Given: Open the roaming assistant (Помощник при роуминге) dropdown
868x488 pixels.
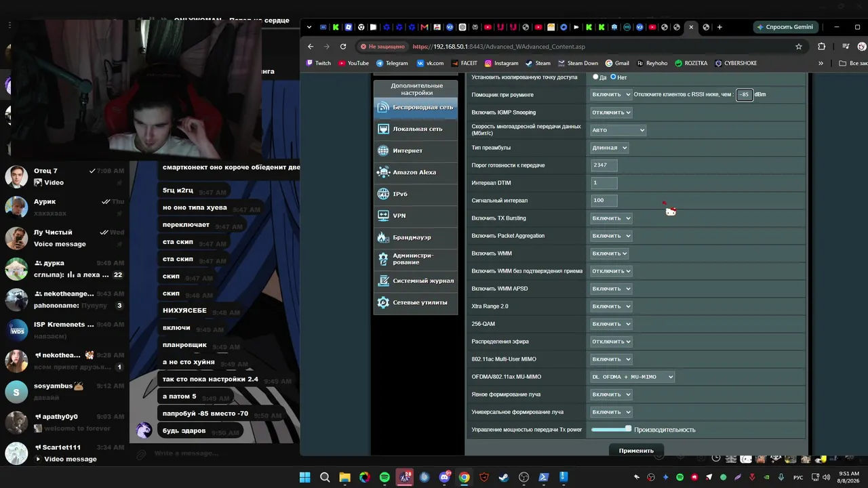Looking at the screenshot, I should point(611,95).
